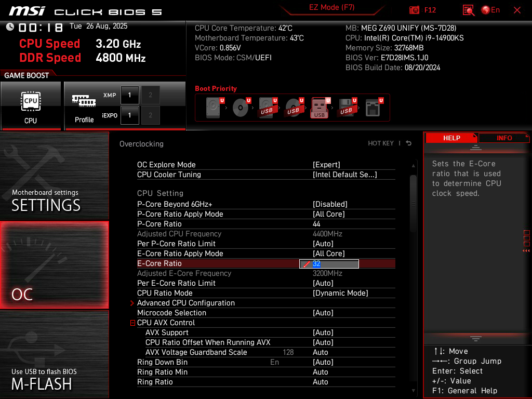
Task: Open CPU Cooler Tuning dropdown
Action: pos(345,175)
